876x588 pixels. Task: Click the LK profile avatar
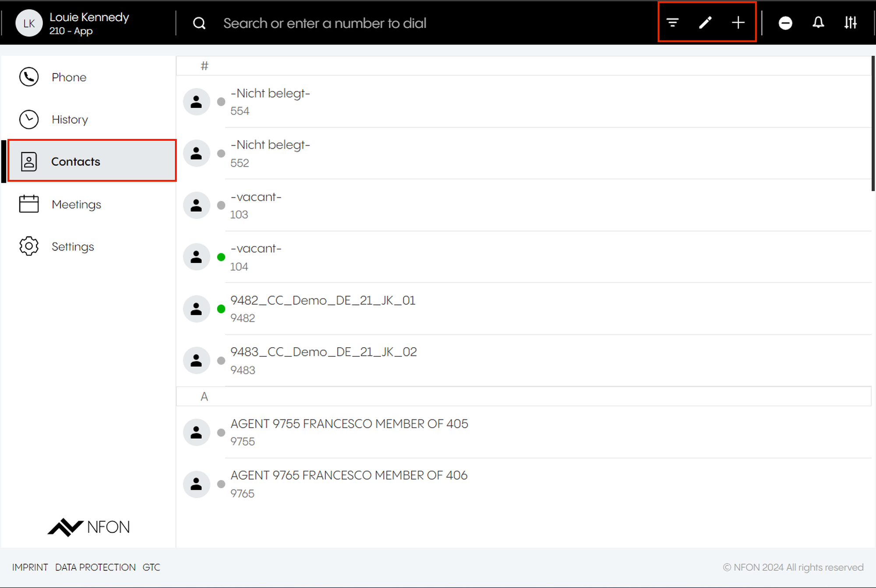pyautogui.click(x=29, y=23)
